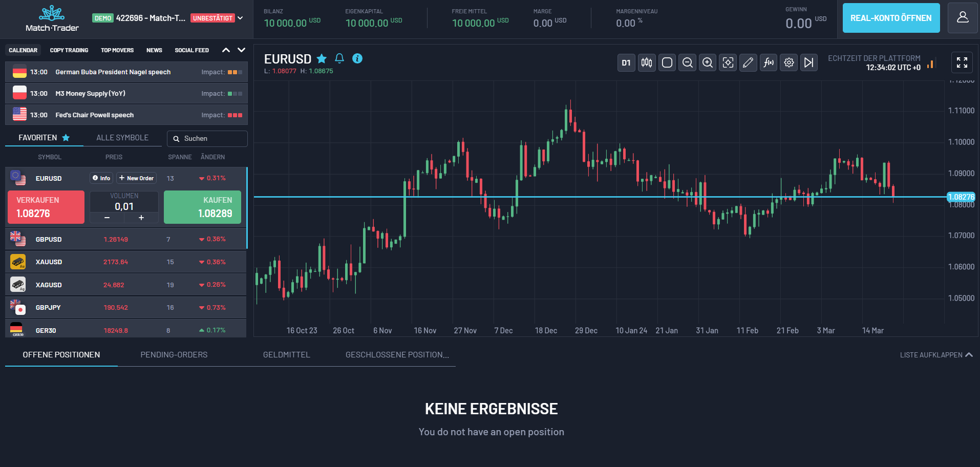The image size is (980, 467).
Task: Click the Unbestätigt status badge
Action: (212, 18)
